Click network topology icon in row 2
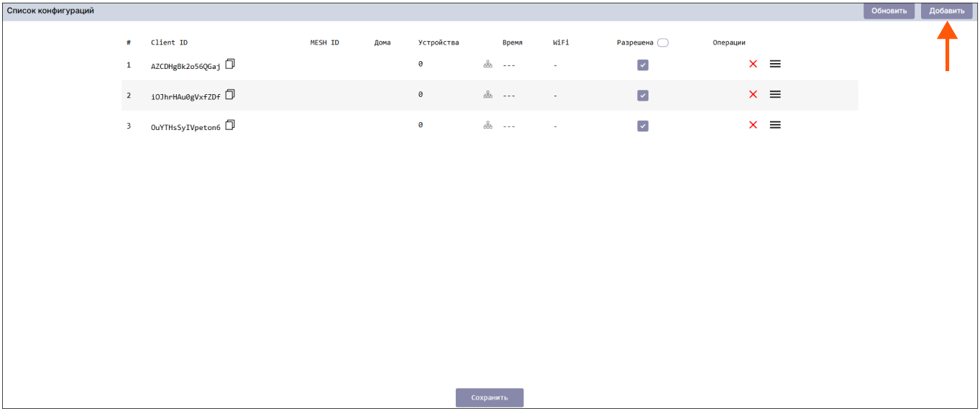 click(488, 95)
